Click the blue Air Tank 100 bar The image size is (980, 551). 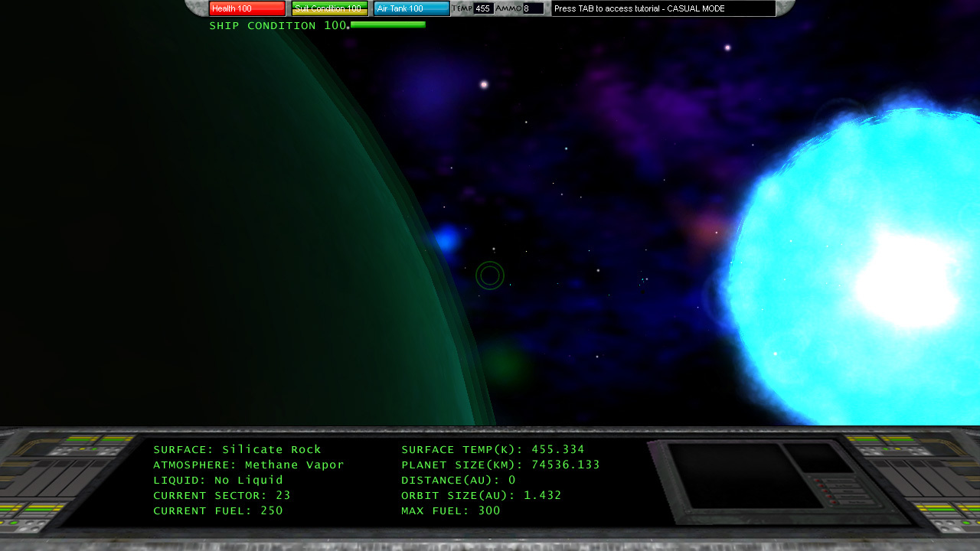(411, 8)
